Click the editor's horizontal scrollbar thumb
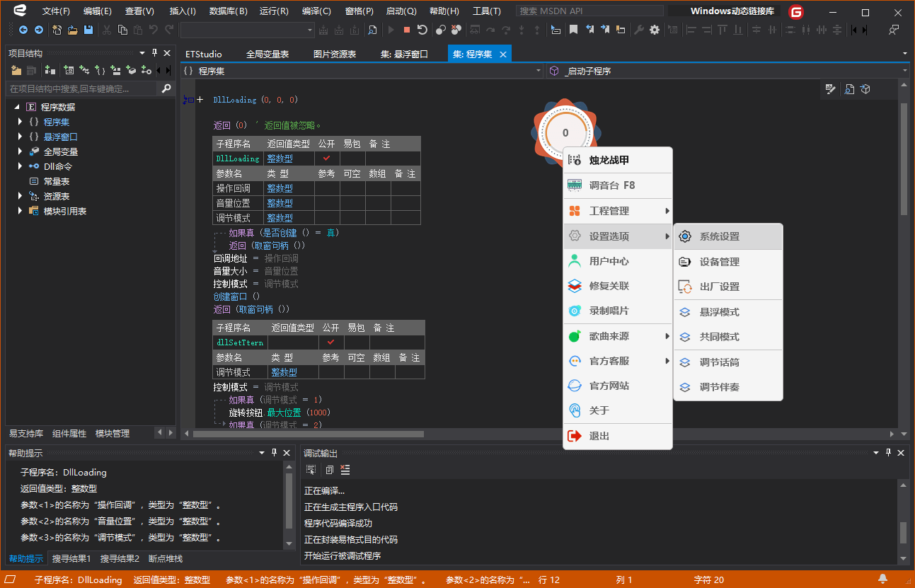 click(308, 434)
